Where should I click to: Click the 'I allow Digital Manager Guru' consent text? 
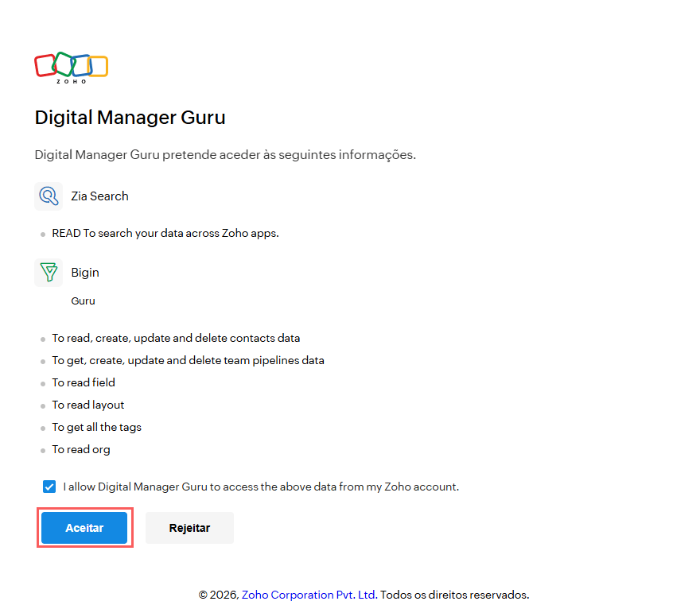coord(261,487)
